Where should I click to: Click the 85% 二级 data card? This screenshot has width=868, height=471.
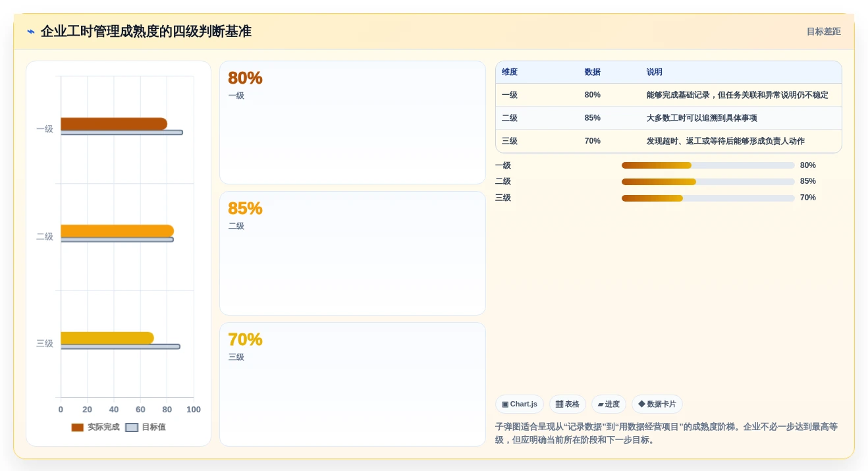coord(352,254)
